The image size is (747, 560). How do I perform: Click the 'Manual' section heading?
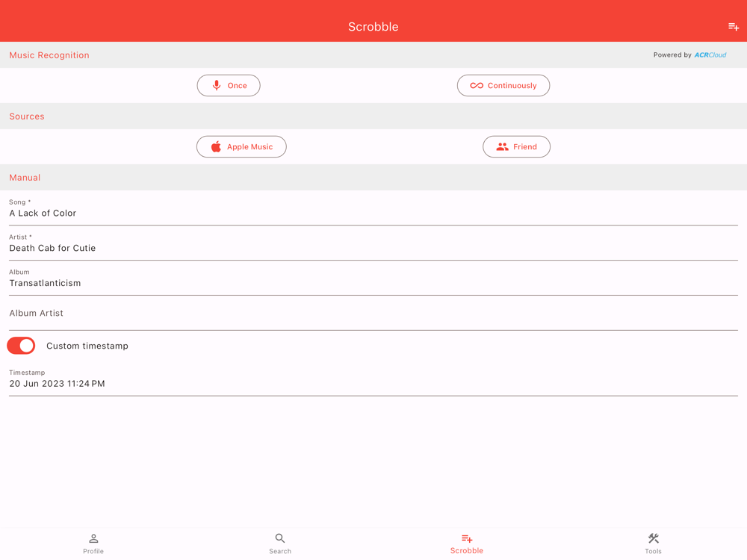25,178
